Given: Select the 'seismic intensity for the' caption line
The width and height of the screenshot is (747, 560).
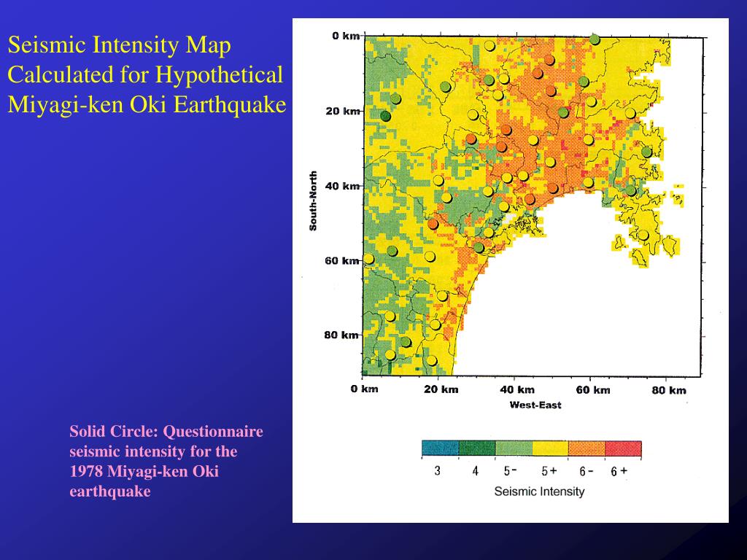Looking at the screenshot, I should [x=153, y=451].
